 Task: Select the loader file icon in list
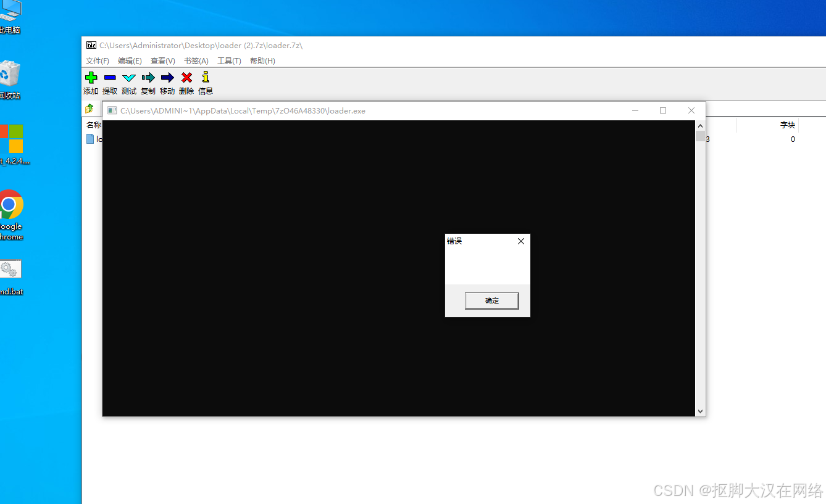point(90,139)
